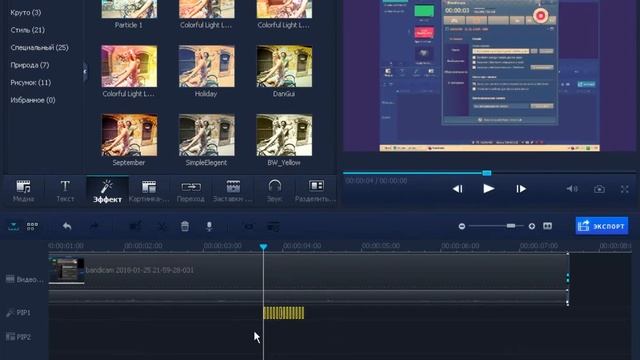
Task: Select the Круто (3) effect category
Action: pos(26,12)
